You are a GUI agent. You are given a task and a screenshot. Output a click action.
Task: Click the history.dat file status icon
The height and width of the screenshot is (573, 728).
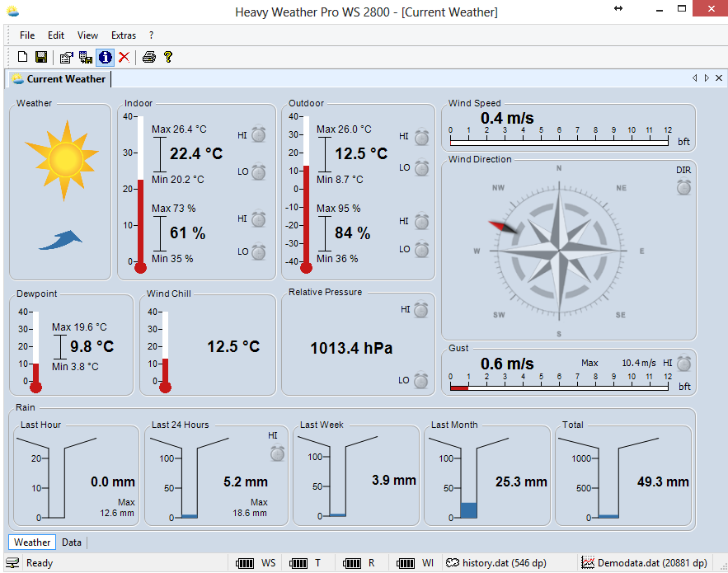click(x=452, y=563)
